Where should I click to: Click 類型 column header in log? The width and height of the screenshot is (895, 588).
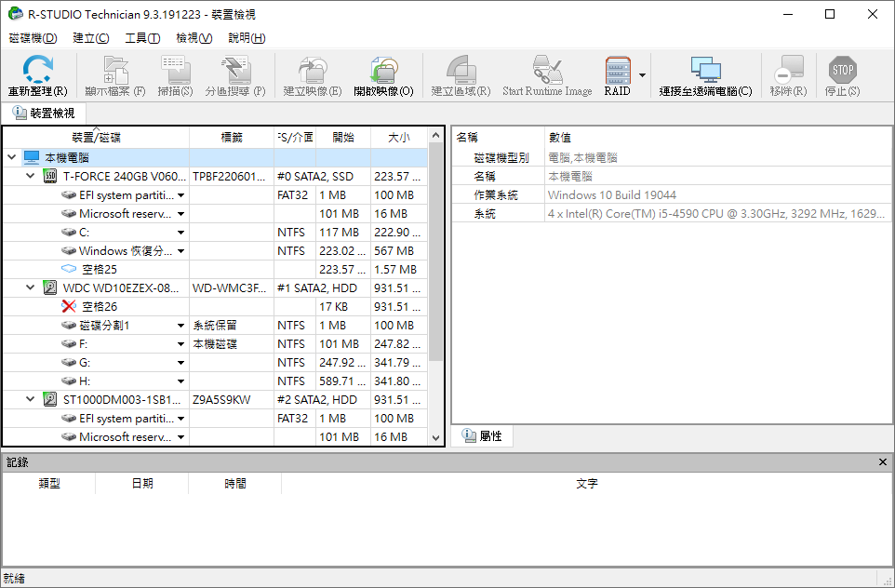click(x=49, y=484)
